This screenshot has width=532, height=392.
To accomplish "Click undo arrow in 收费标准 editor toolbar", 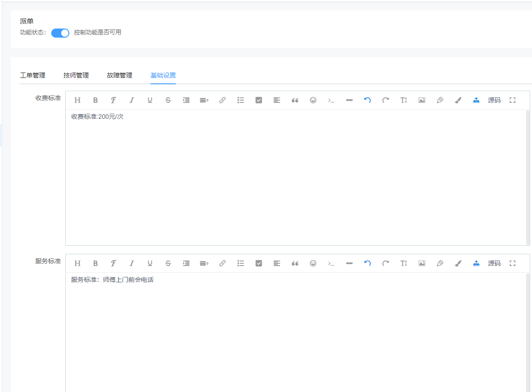I will [x=368, y=100].
